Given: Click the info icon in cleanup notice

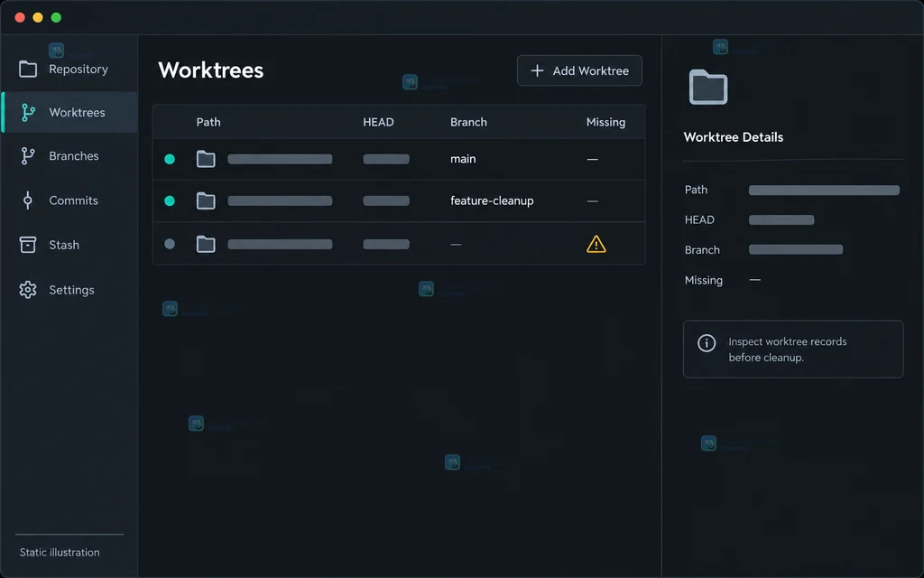Looking at the screenshot, I should pos(707,342).
